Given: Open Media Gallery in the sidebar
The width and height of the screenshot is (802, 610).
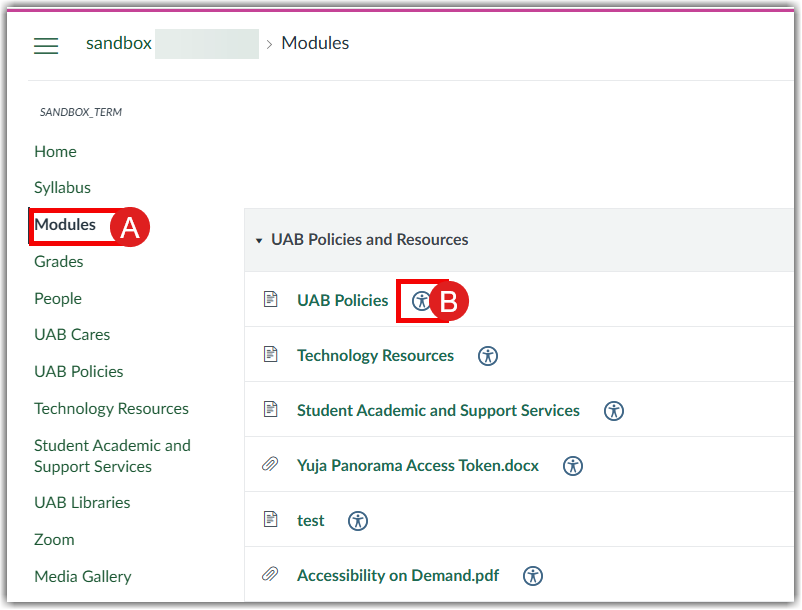Looking at the screenshot, I should 83,577.
